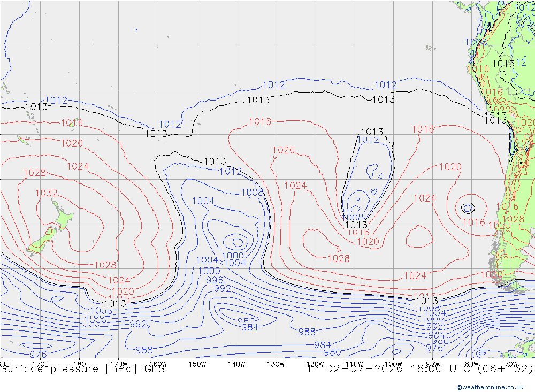Click the low pressure center above the 1000 label
Viewport: 535px width, 392px height.
click(x=237, y=242)
